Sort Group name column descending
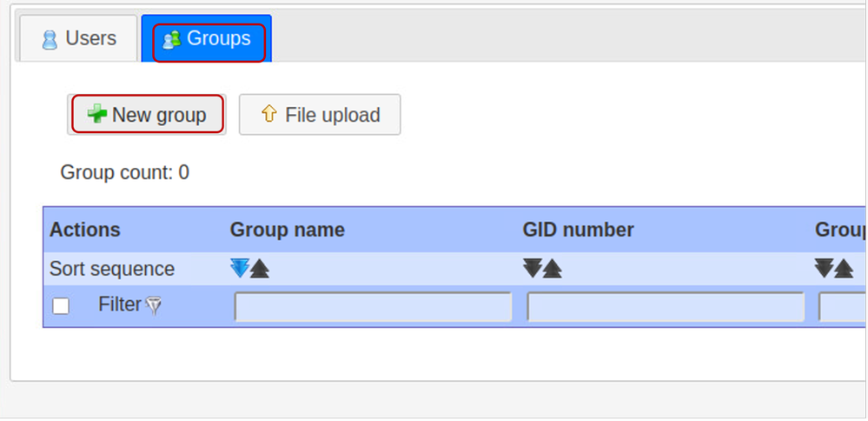Image resolution: width=868 pixels, height=421 pixels. pyautogui.click(x=240, y=269)
